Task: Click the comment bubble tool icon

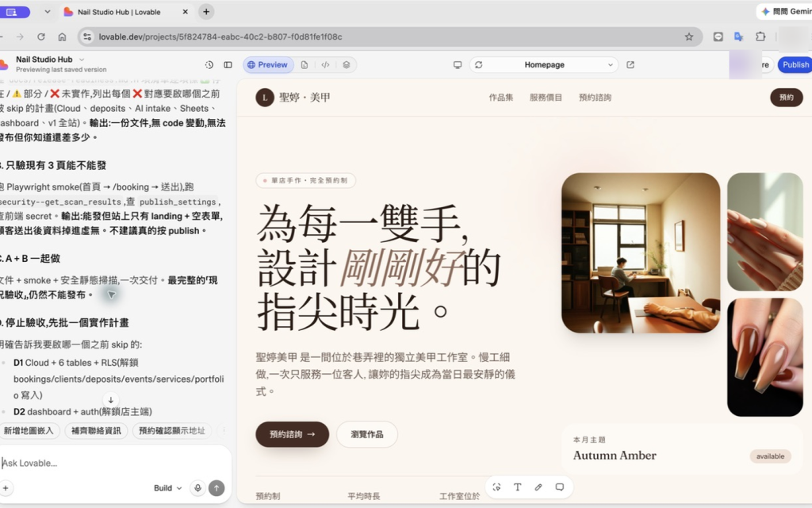Action: click(559, 487)
